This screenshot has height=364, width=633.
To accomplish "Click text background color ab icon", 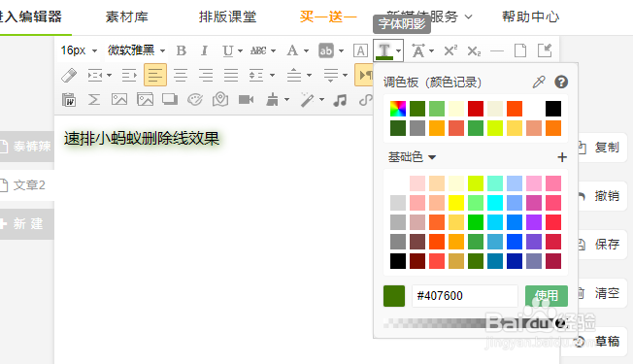I will (x=326, y=50).
